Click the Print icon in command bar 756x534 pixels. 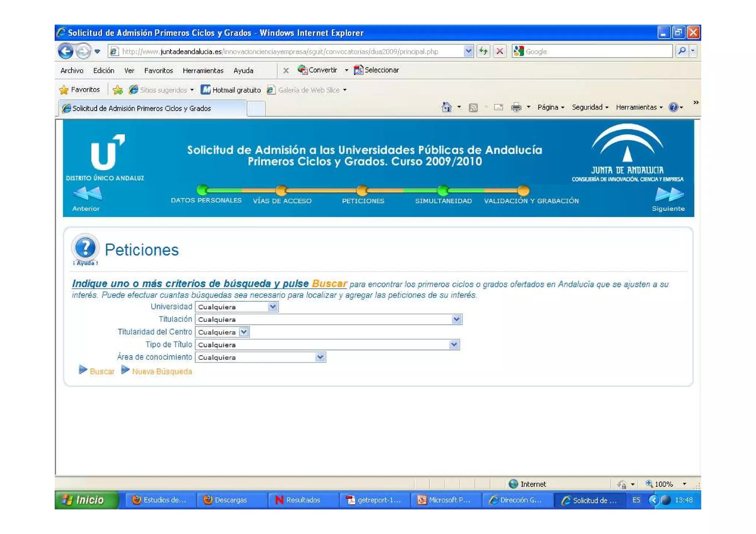pos(516,107)
